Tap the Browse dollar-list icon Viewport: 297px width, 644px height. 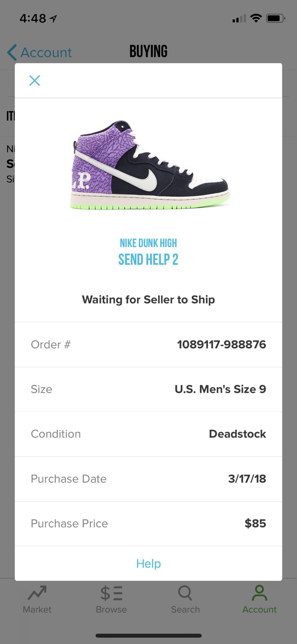pos(111,593)
